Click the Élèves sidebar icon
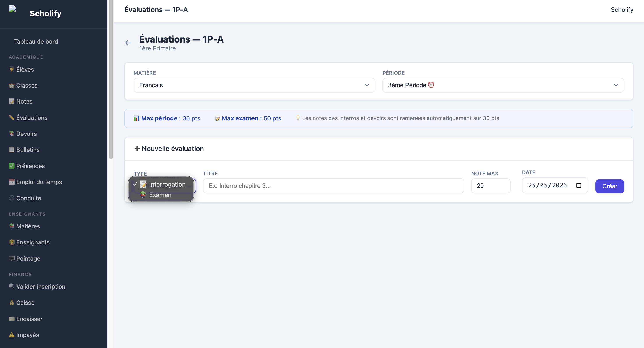 point(11,69)
